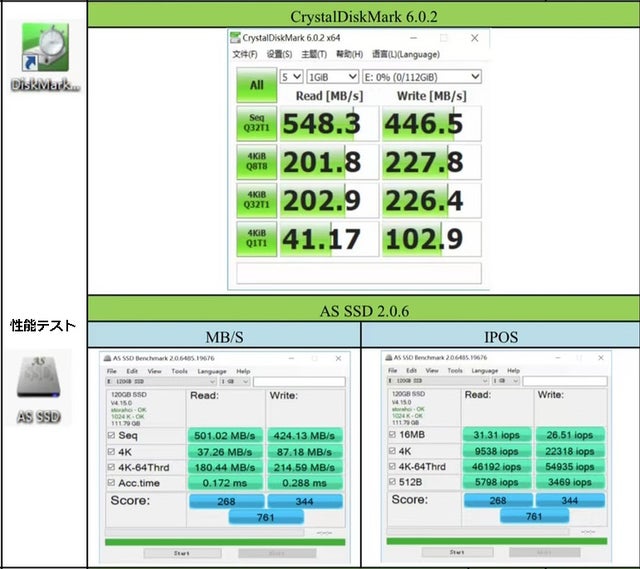Click greyed Abort button in IPOS window

click(x=544, y=552)
